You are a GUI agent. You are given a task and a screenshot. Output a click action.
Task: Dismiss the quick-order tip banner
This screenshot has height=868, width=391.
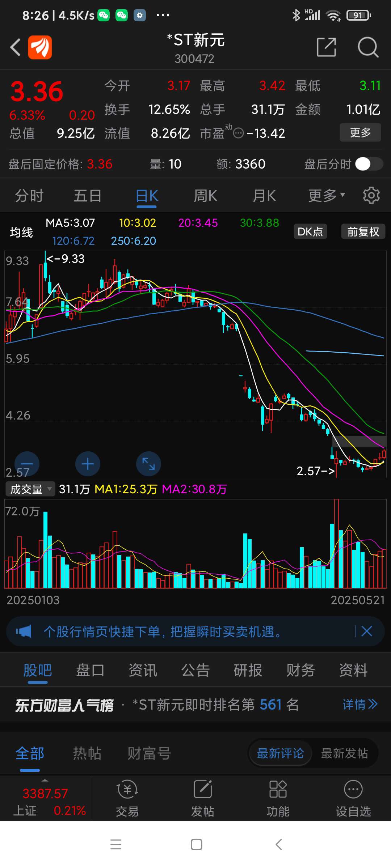[x=367, y=631]
